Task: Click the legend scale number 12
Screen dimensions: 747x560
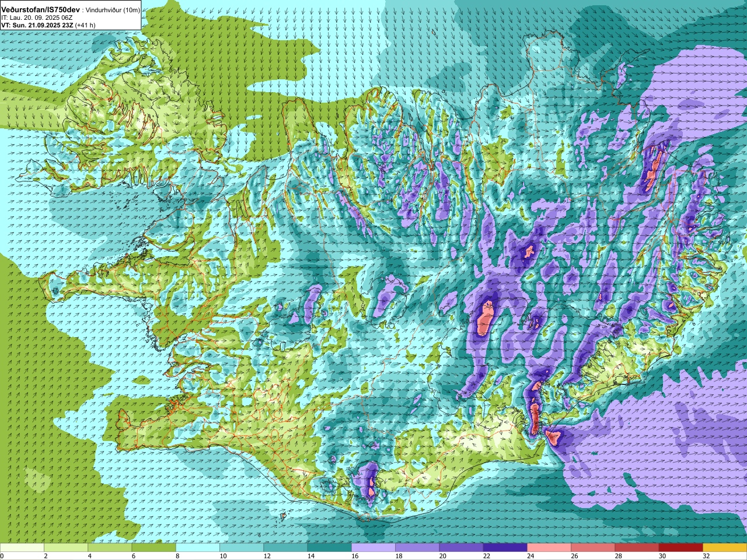Action: pyautogui.click(x=267, y=556)
